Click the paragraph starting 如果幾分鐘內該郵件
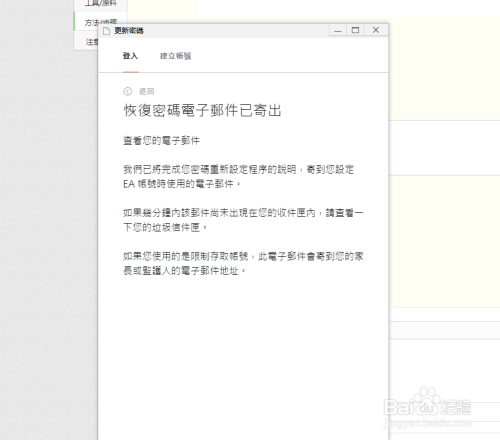Viewport: 500px width, 440px height. click(243, 220)
